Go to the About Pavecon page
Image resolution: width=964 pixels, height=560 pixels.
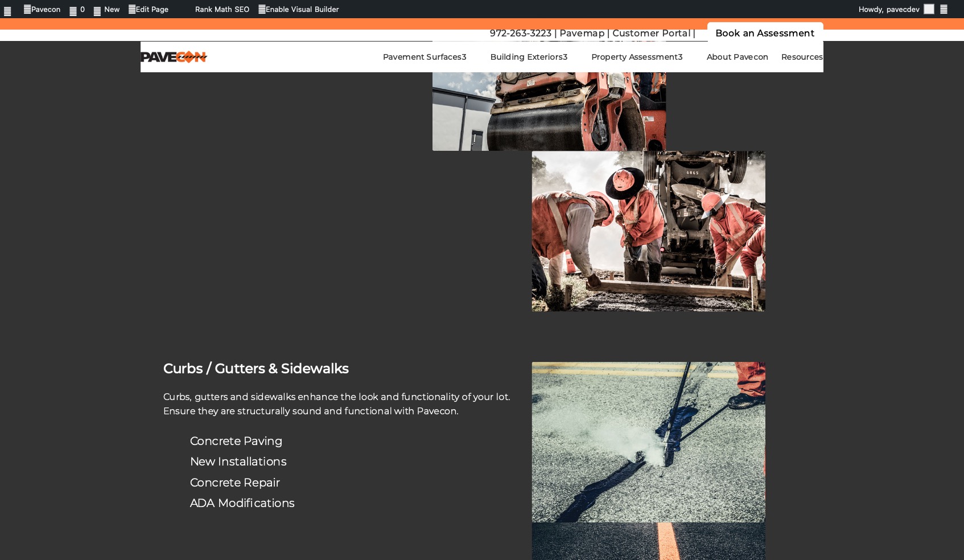pyautogui.click(x=737, y=57)
